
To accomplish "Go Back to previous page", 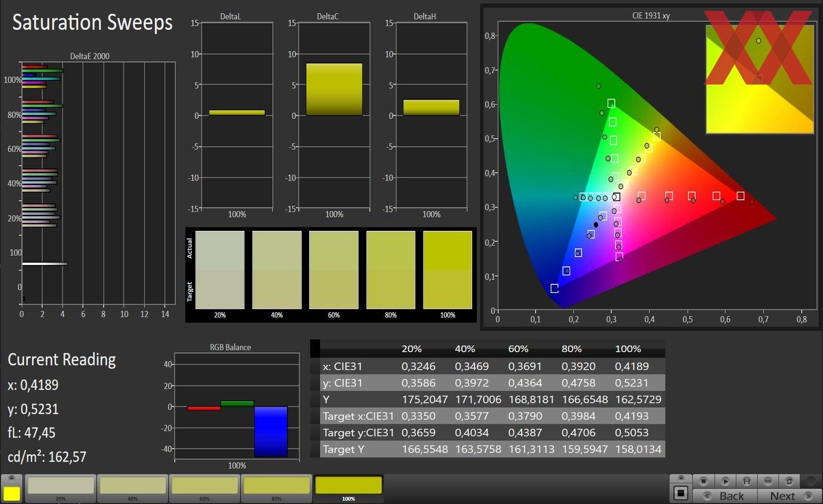I will click(725, 496).
